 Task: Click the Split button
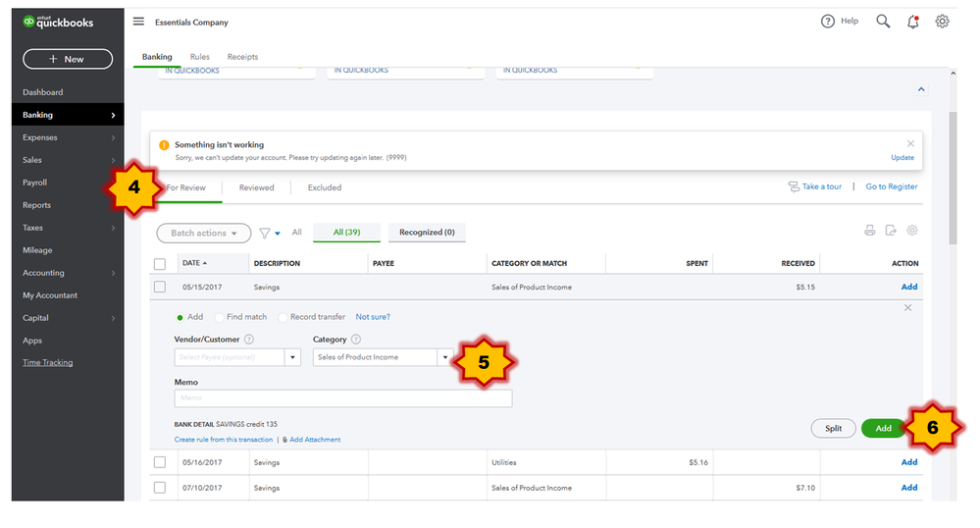[x=833, y=429]
